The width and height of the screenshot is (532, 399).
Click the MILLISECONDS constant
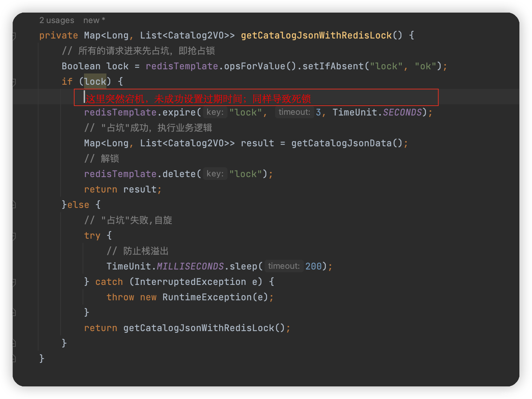click(x=190, y=266)
